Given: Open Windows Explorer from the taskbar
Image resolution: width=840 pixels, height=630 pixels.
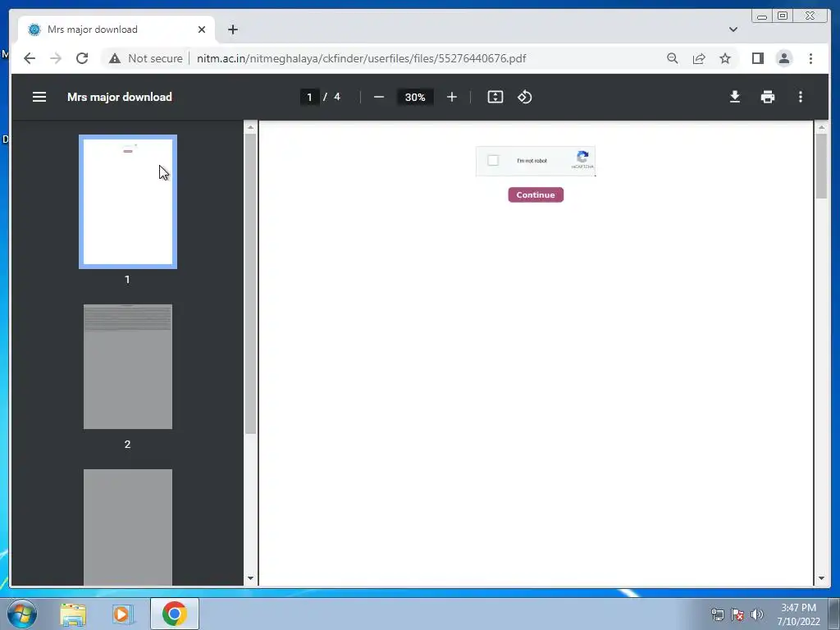Looking at the screenshot, I should tap(73, 614).
